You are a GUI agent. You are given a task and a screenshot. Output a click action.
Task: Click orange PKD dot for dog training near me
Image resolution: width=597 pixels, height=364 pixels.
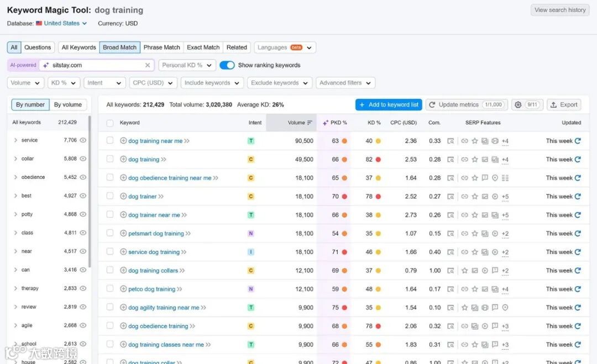pos(344,141)
